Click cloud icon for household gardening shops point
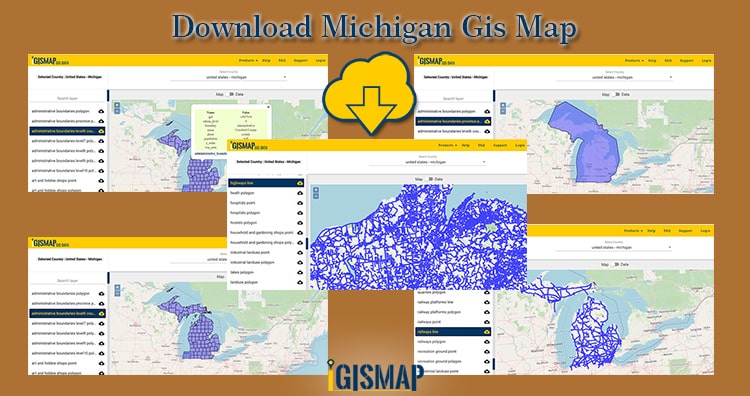 300,233
